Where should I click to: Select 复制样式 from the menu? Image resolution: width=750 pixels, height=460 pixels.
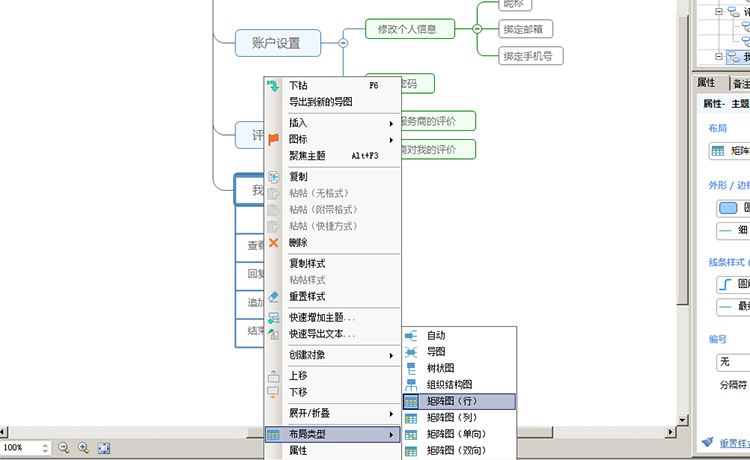click(x=332, y=263)
